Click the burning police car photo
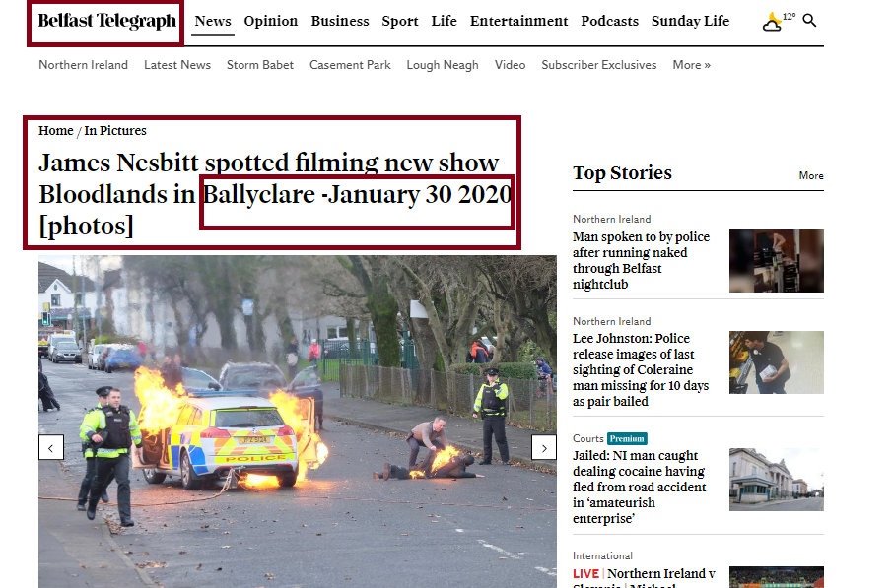 point(298,422)
